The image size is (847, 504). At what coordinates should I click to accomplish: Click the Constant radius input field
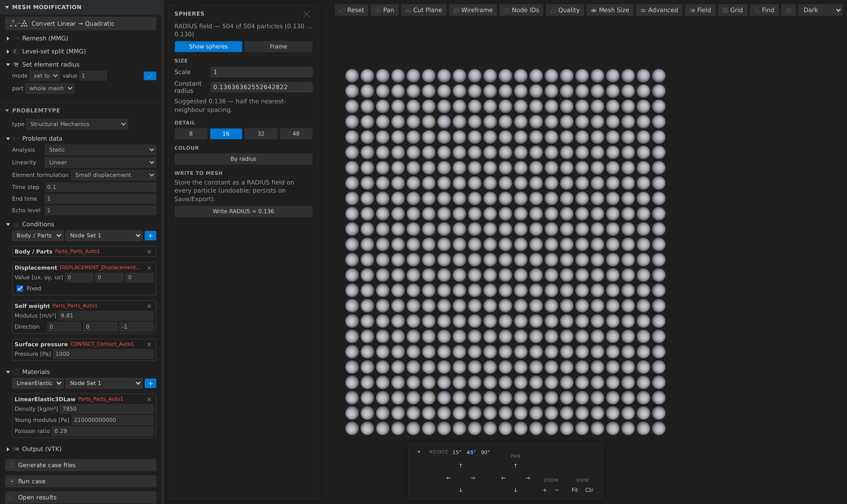(x=261, y=87)
